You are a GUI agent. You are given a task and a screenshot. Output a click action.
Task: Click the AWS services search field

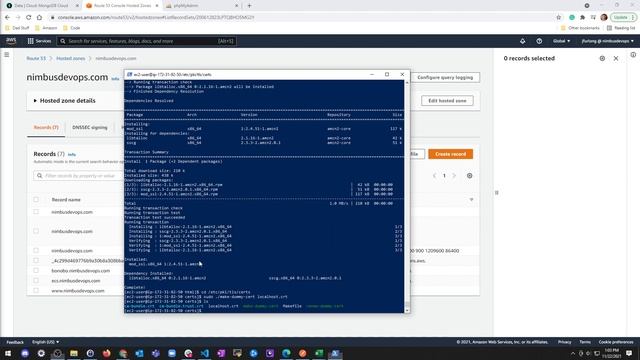click(147, 41)
